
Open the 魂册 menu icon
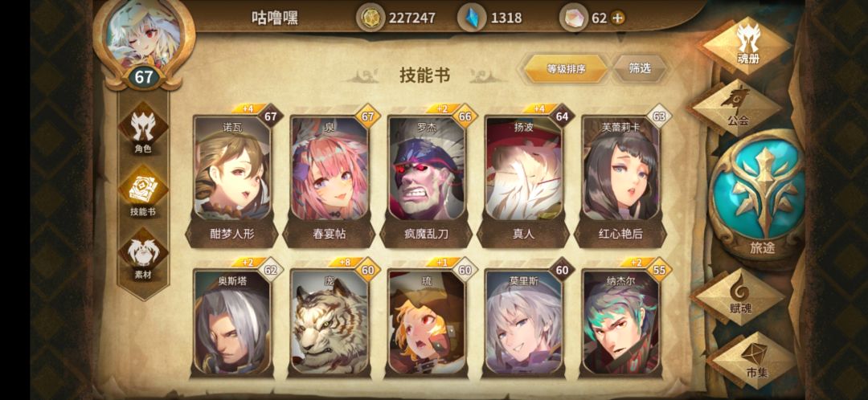coord(747,45)
